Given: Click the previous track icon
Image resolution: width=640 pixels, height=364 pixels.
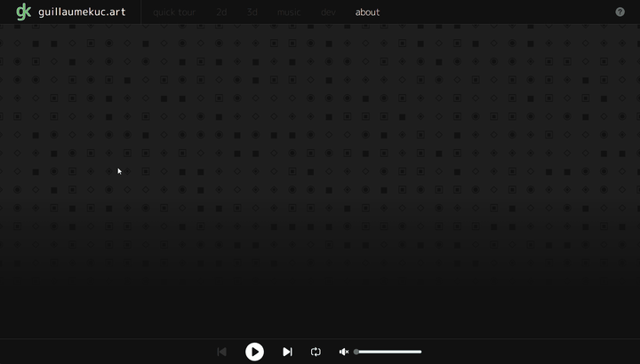Looking at the screenshot, I should 222,352.
